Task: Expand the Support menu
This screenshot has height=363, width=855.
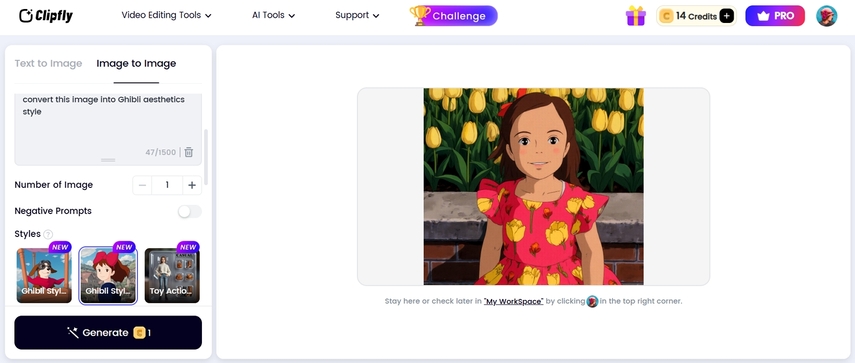Action: [x=357, y=15]
